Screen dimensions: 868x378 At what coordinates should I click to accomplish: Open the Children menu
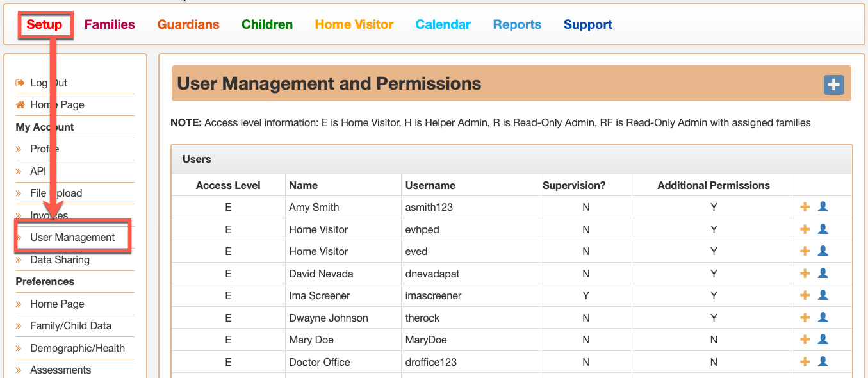coord(267,24)
